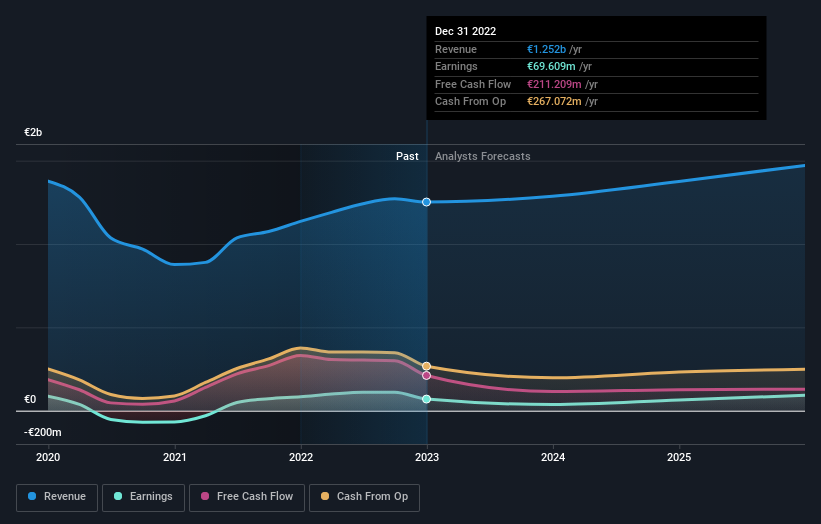Click the Revenue row label in tooltip
This screenshot has height=524, width=821.
[456, 49]
